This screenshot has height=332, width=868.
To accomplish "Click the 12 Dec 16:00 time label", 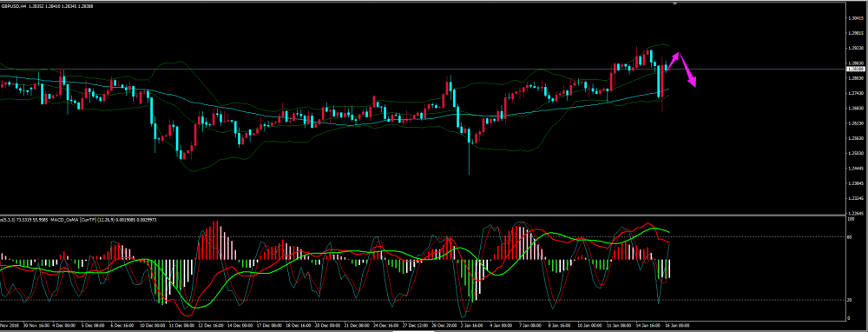I will (210, 326).
